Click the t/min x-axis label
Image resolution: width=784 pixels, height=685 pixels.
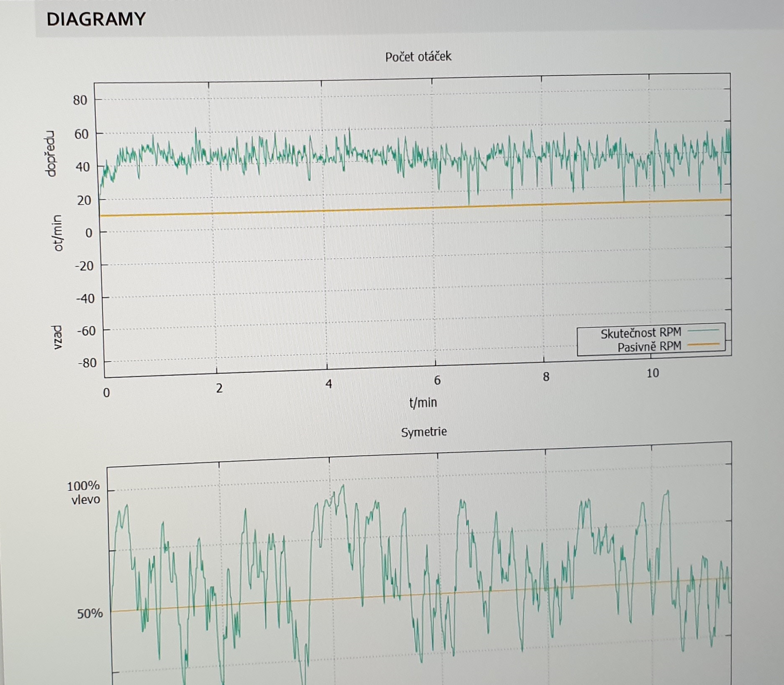[423, 403]
